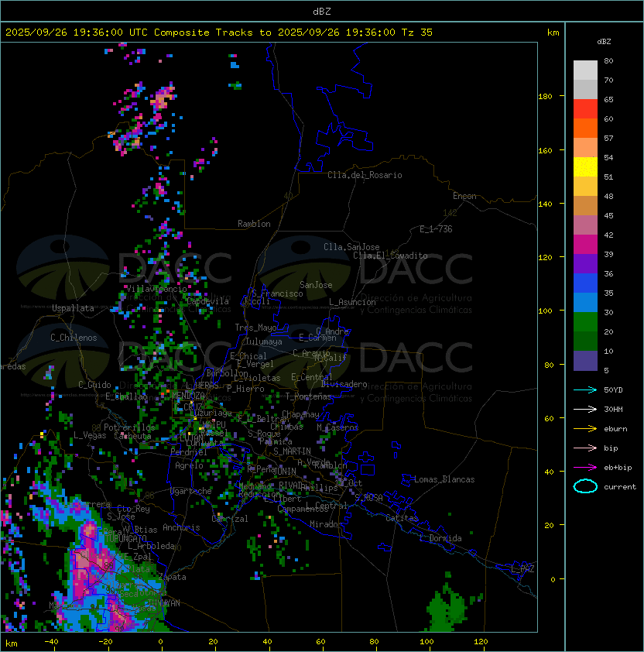Click the eb+bip legend label
This screenshot has height=652, width=644.
[618, 468]
